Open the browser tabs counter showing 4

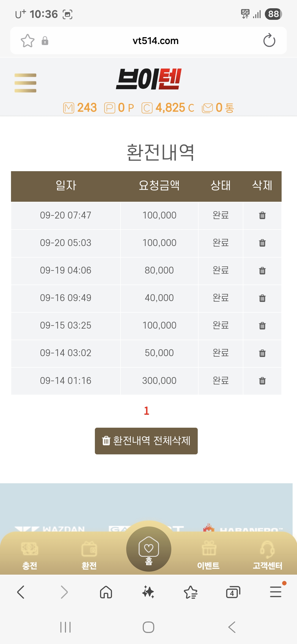pyautogui.click(x=233, y=592)
